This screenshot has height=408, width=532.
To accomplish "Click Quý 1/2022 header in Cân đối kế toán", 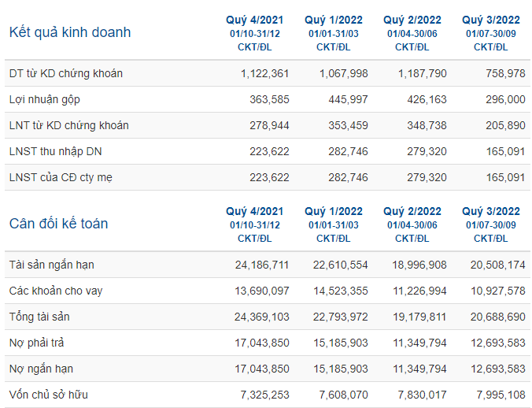I will [334, 212].
